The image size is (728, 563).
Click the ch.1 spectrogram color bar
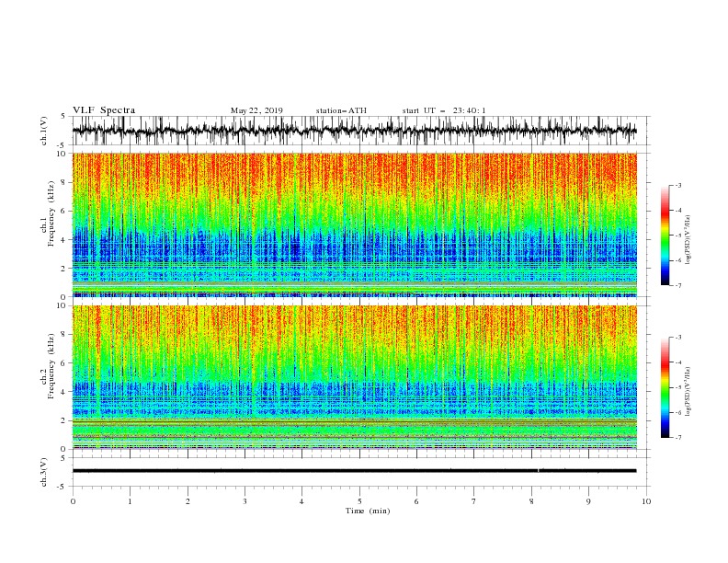[x=665, y=236]
